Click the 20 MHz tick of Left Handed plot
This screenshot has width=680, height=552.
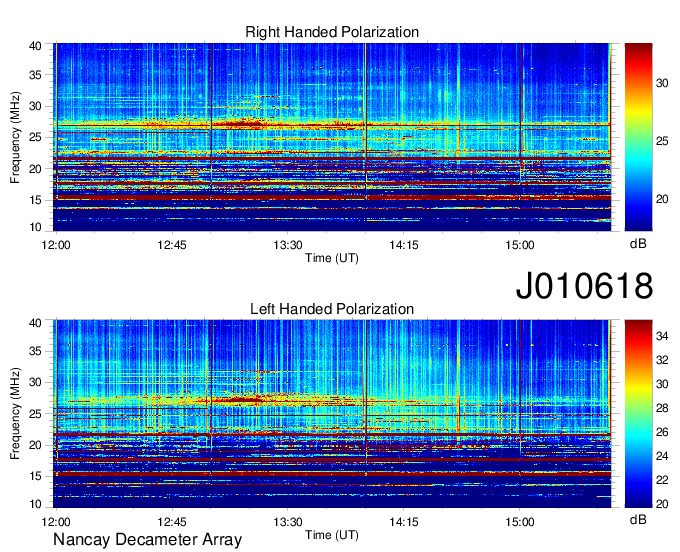[x=35, y=445]
